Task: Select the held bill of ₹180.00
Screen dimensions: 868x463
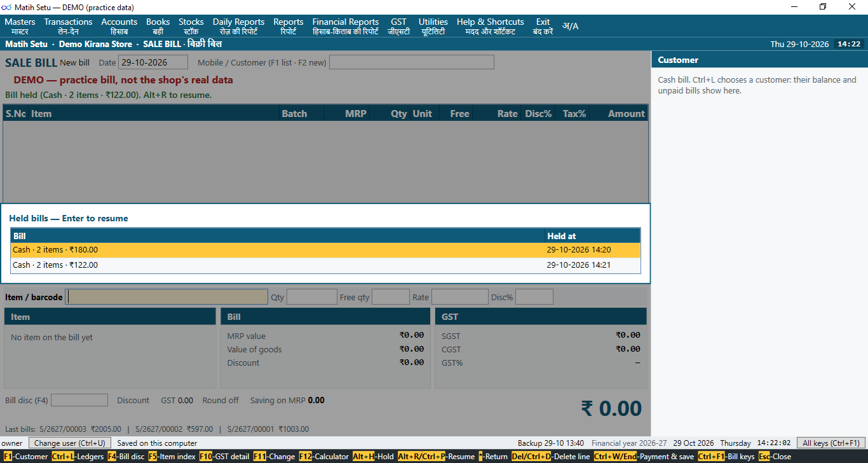Action: (325, 250)
